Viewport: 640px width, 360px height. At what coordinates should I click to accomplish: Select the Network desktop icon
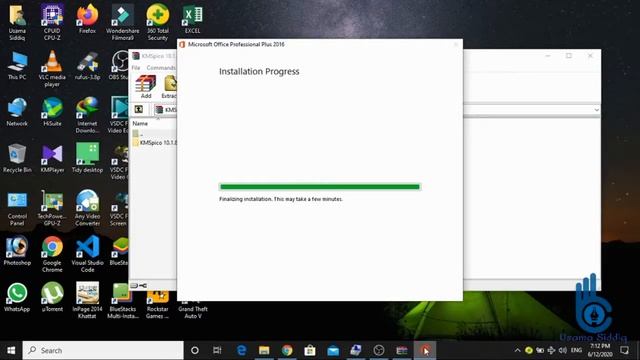17,112
